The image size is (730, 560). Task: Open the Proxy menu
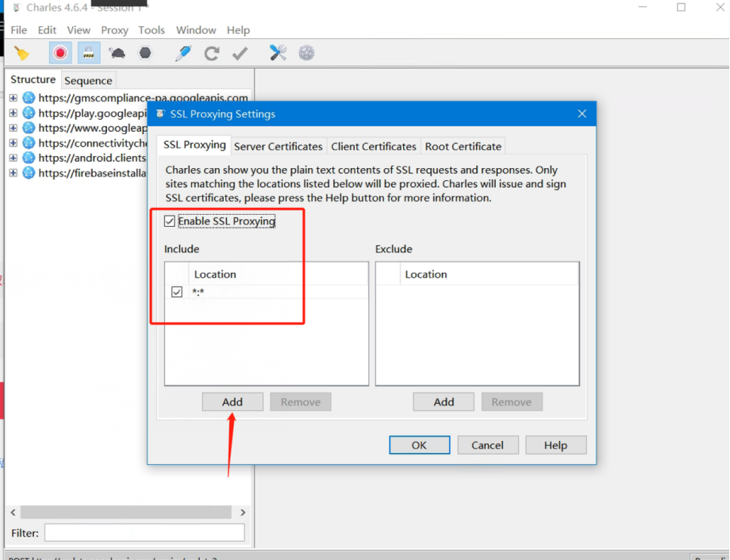pyautogui.click(x=115, y=30)
